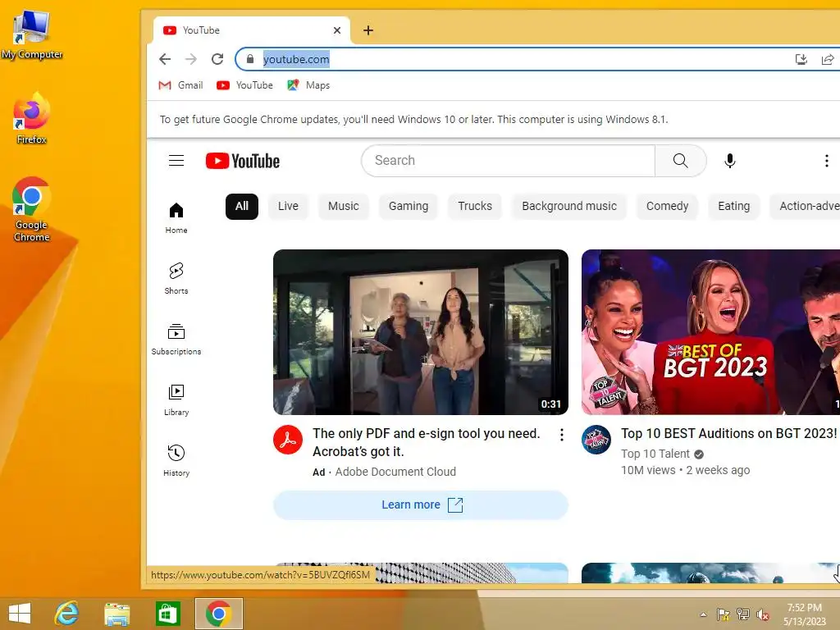Open Shorts in the sidebar
This screenshot has height=630, width=840.
[x=176, y=279]
